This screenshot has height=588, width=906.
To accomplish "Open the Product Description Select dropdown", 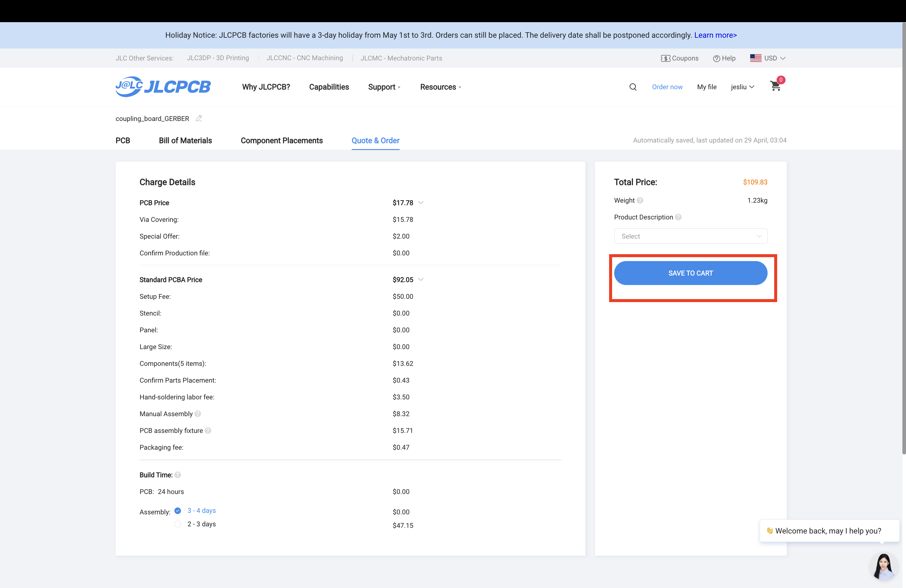I will coord(691,236).
